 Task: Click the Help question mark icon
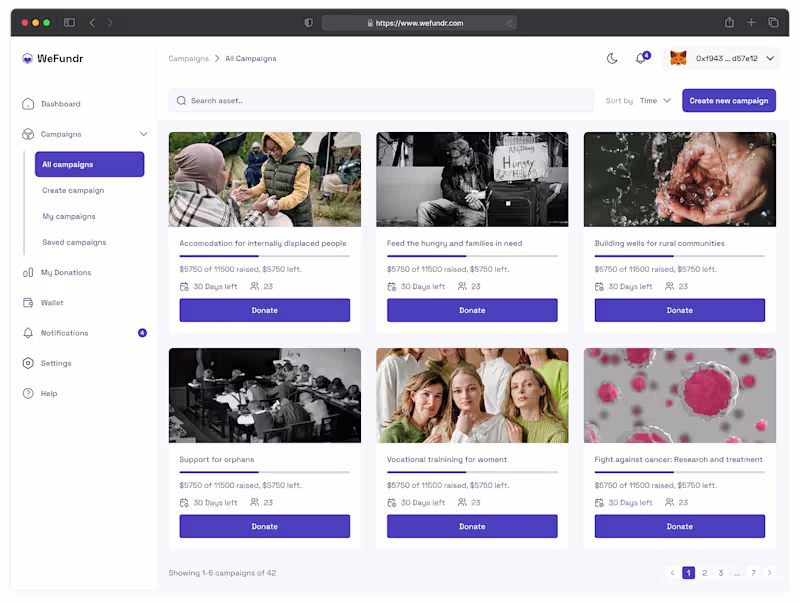(28, 393)
